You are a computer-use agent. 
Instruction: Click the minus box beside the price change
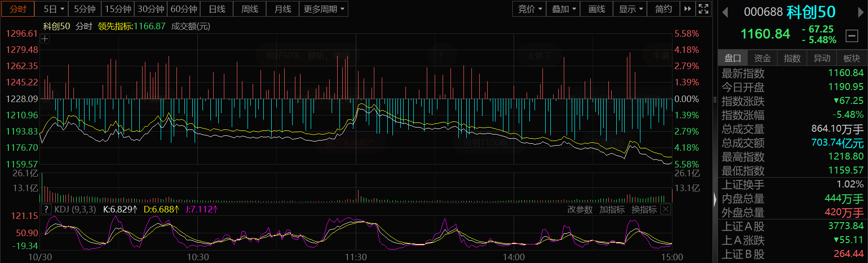tap(852, 35)
